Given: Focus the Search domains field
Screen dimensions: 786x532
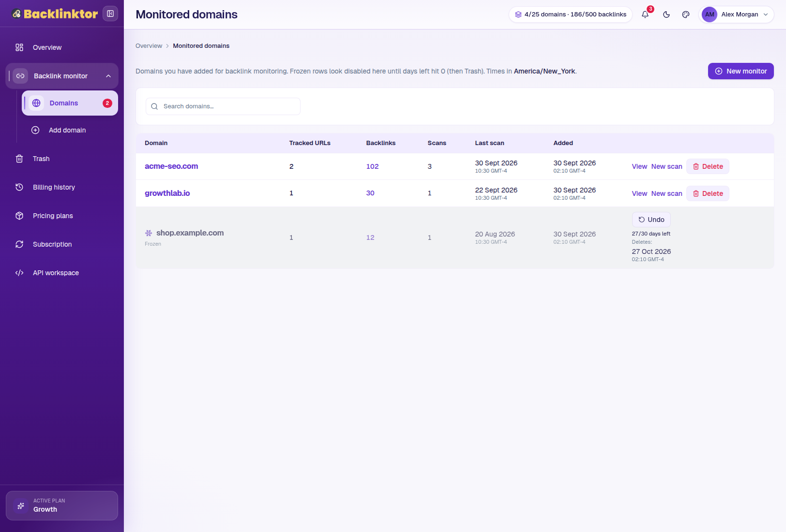Looking at the screenshot, I should (223, 106).
